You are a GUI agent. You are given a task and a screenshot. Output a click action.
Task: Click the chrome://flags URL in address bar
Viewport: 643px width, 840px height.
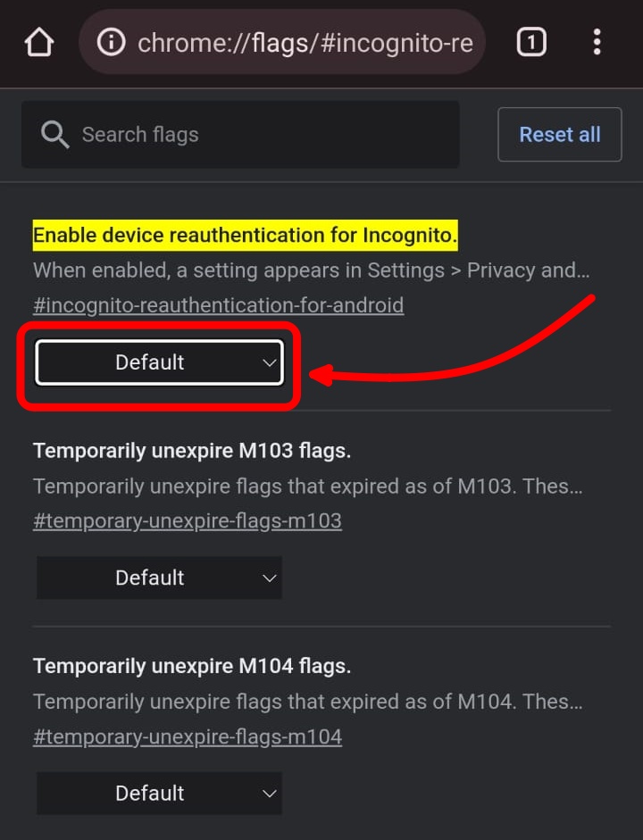[304, 43]
